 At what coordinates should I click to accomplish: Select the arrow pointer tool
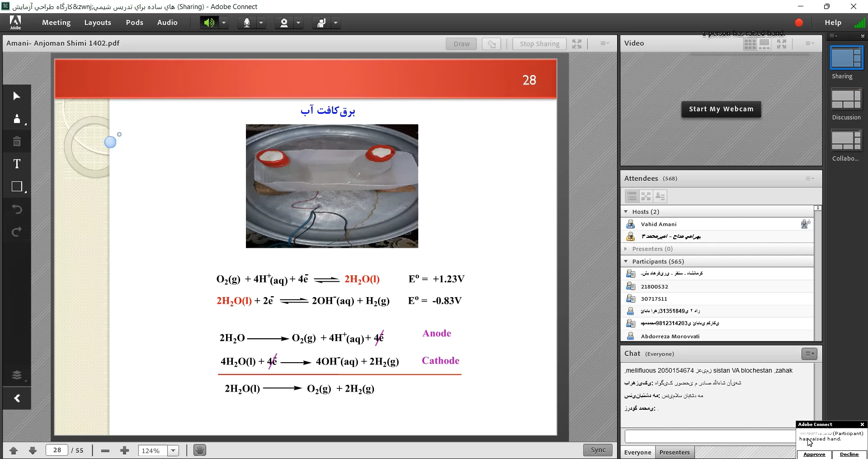17,96
